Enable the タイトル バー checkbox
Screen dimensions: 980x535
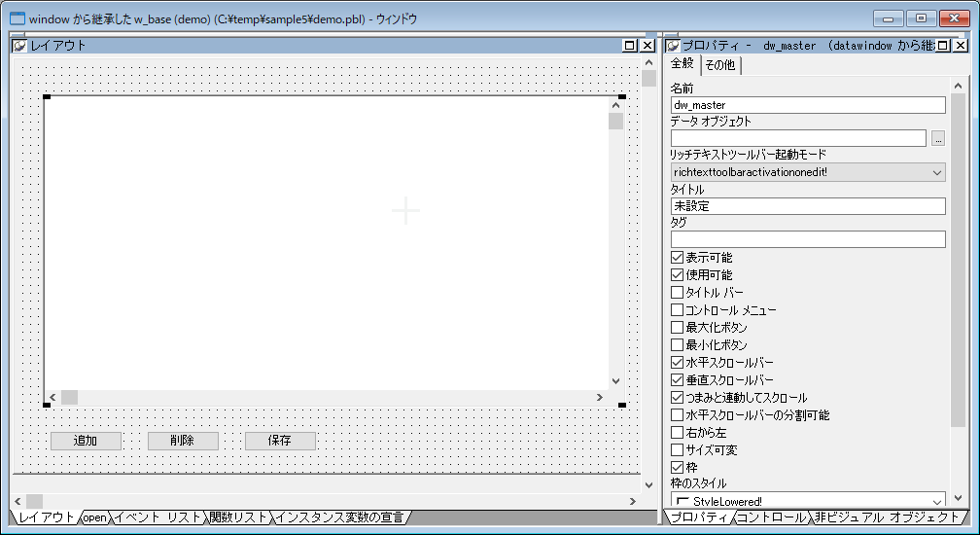[678, 293]
